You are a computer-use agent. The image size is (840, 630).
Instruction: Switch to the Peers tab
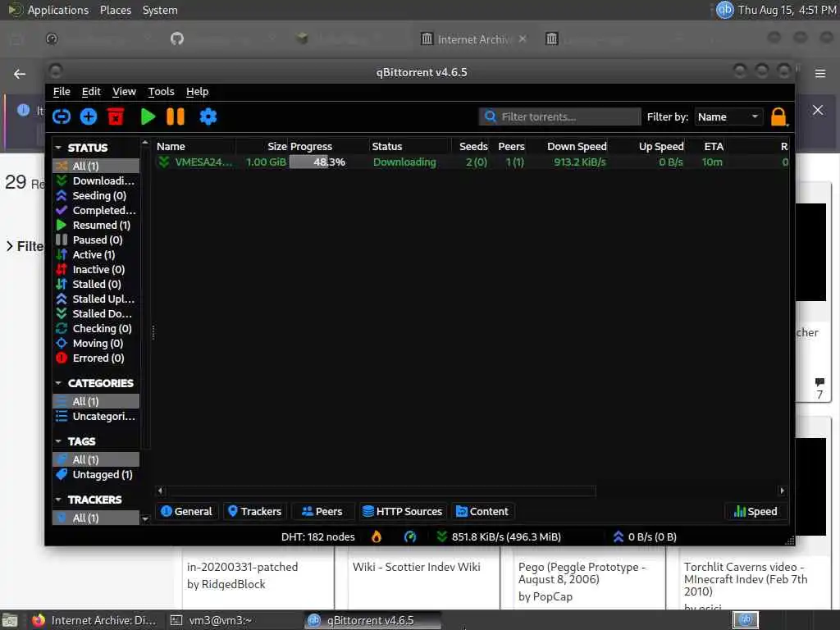pos(322,512)
